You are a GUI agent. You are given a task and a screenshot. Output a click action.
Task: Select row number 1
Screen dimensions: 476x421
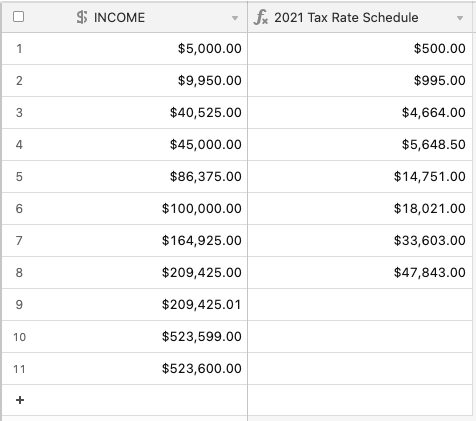click(x=19, y=49)
